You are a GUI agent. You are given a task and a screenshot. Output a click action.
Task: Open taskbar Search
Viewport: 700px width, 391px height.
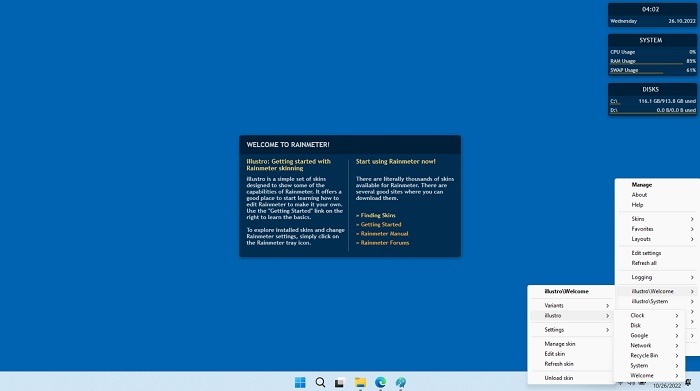tap(320, 383)
